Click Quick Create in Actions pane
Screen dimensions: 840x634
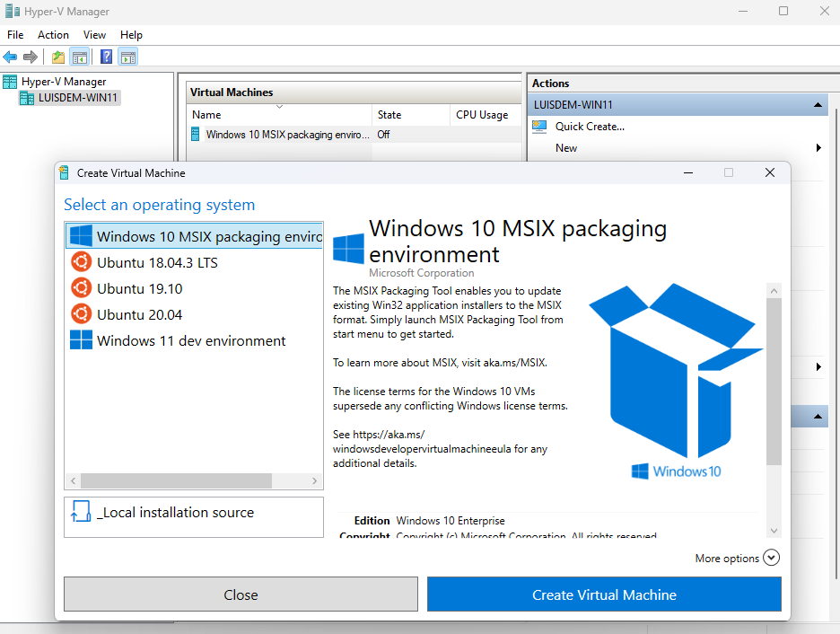point(590,127)
